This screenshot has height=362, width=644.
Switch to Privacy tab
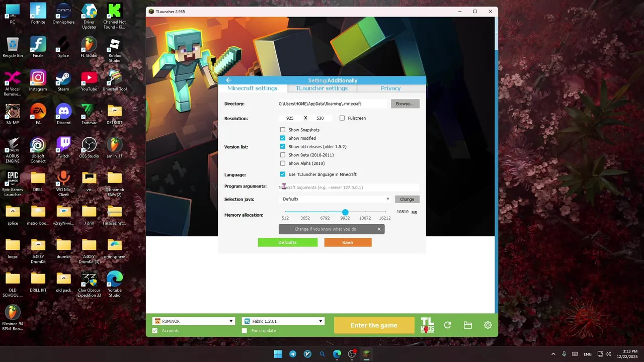coord(390,88)
